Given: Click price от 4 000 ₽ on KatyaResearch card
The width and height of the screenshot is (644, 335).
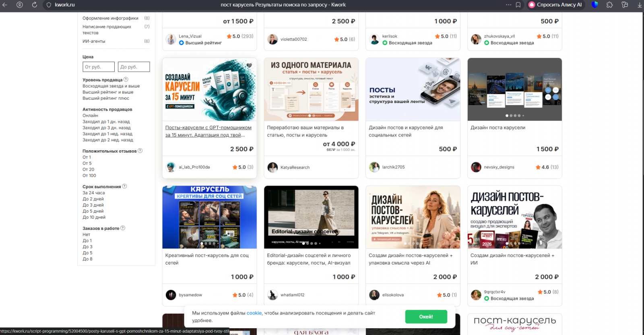Looking at the screenshot, I should pyautogui.click(x=339, y=144).
